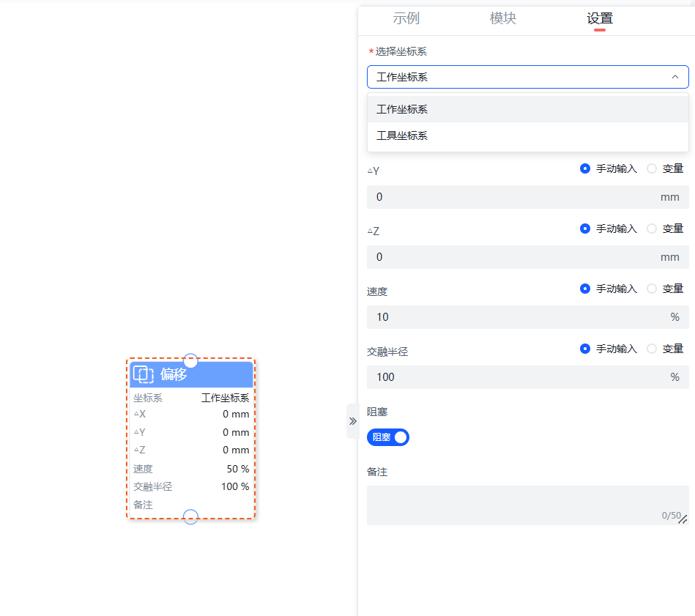The height and width of the screenshot is (616, 695).
Task: Click the top connector circle of the 偏移 node
Action: 190,360
